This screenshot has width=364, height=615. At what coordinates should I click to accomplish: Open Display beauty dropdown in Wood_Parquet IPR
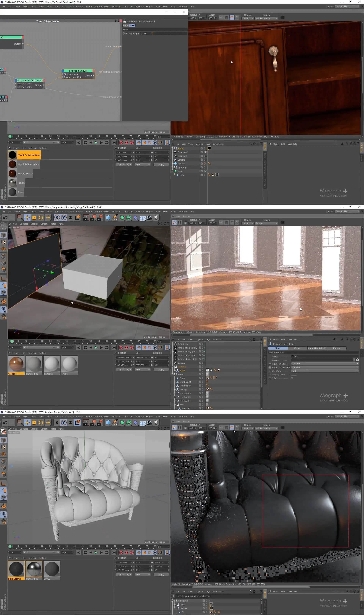point(247,223)
